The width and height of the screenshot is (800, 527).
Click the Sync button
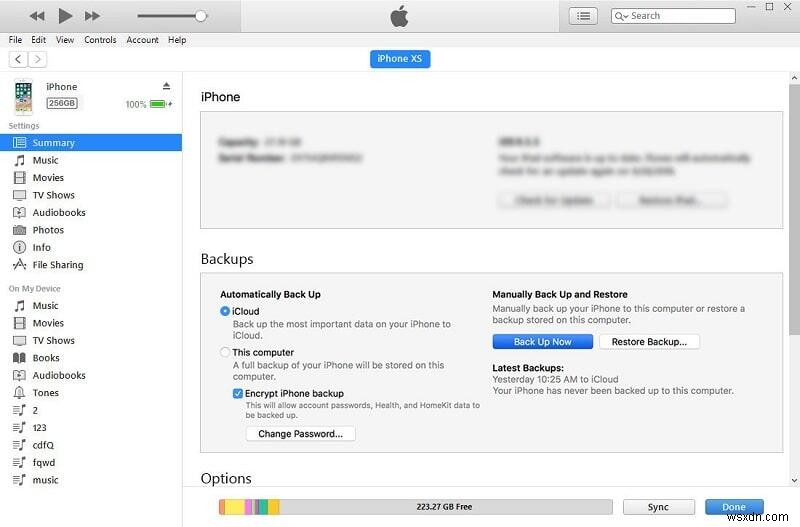click(658, 507)
